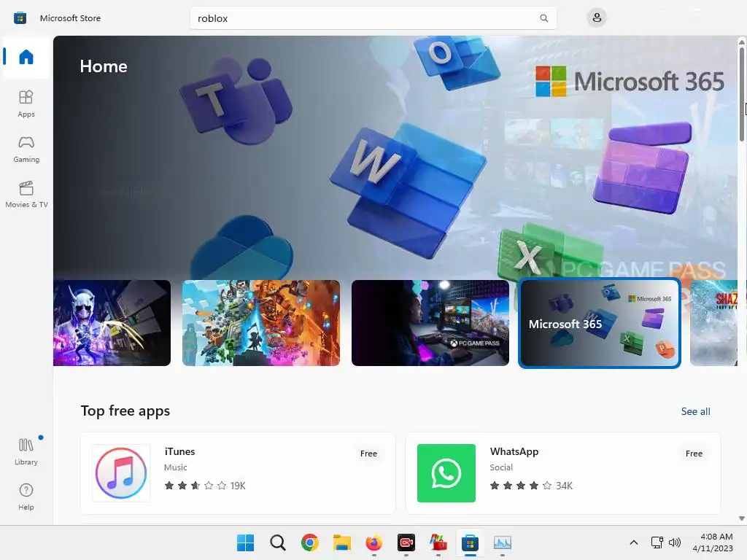Click the WhatsApp 34K rating

(x=531, y=486)
